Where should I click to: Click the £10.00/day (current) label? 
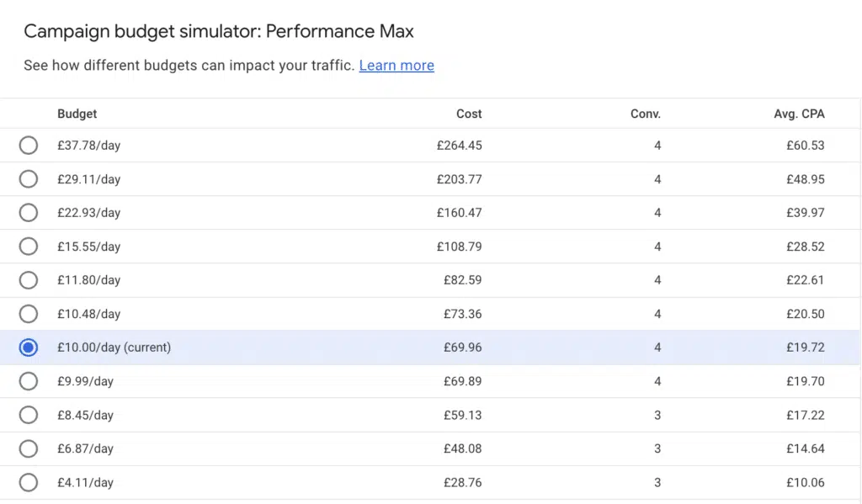point(114,347)
